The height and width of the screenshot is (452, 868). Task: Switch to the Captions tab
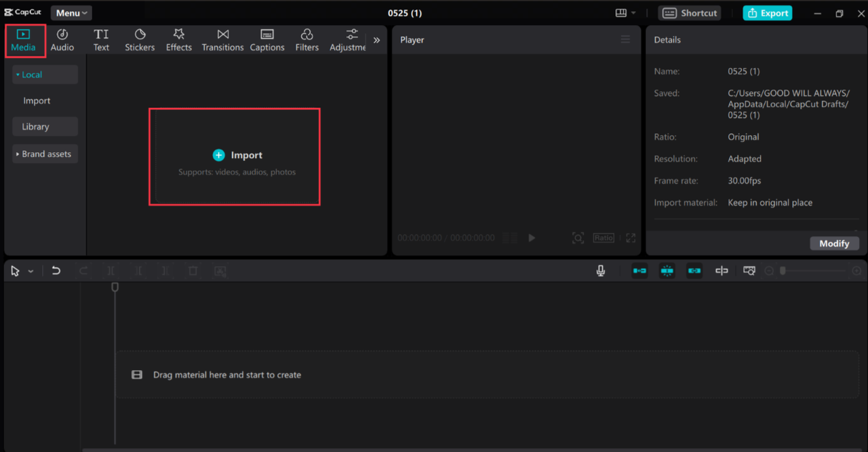coord(267,41)
